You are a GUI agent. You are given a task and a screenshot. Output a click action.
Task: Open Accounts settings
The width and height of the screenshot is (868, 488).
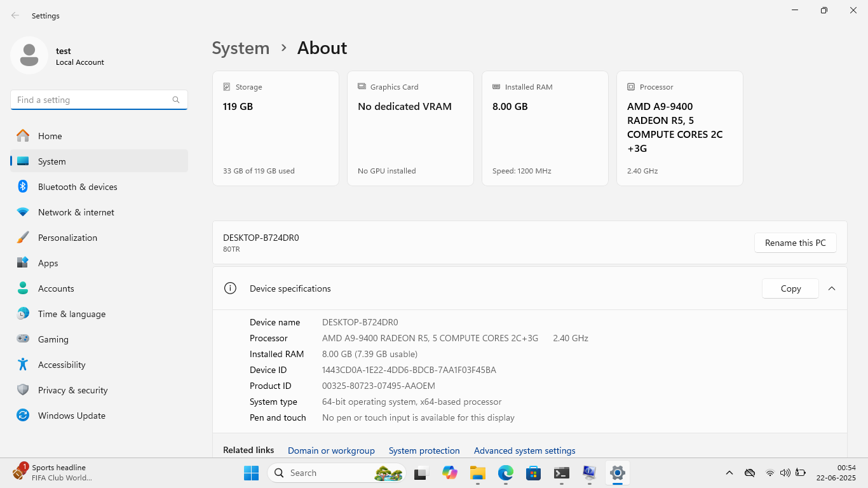tap(56, 288)
